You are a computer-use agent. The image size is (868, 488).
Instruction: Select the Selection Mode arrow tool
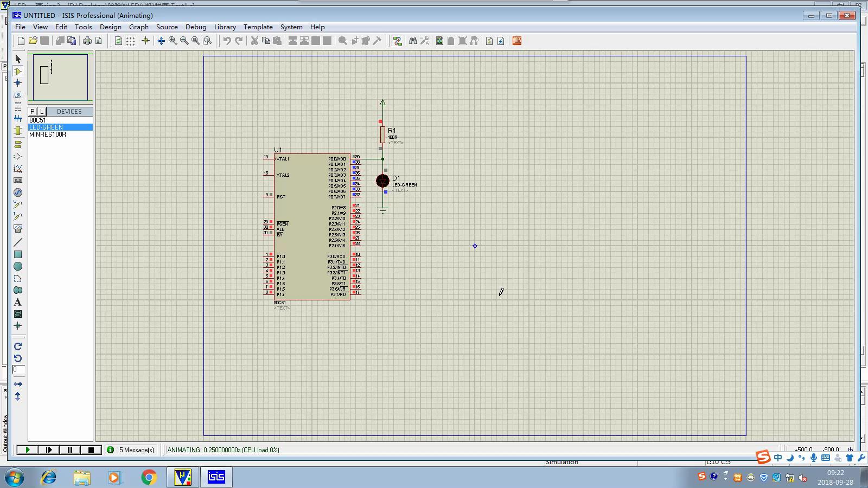tap(18, 59)
